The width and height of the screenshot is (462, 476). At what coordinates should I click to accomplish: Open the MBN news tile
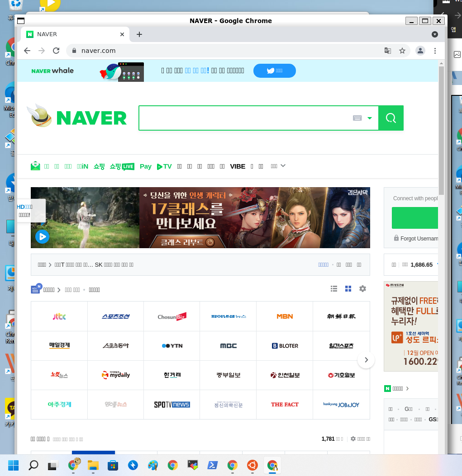(x=285, y=316)
